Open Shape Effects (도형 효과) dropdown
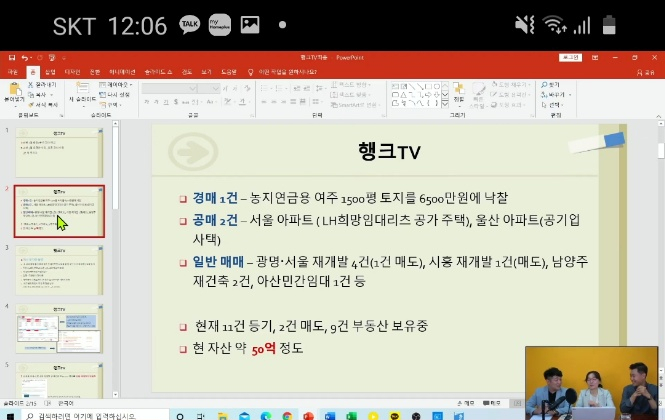This screenshot has width=665, height=420. click(x=510, y=104)
